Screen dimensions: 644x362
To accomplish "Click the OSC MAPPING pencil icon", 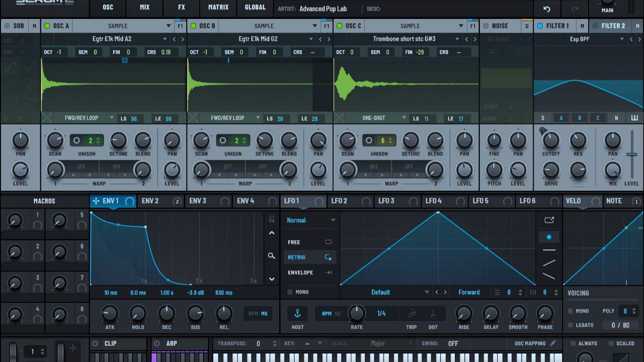I will pos(553,343).
